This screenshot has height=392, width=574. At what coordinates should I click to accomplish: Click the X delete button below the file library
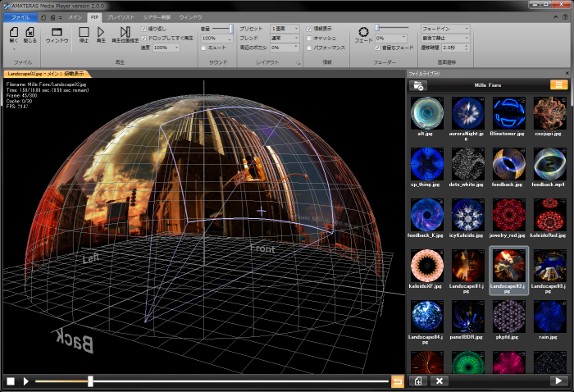point(440,381)
